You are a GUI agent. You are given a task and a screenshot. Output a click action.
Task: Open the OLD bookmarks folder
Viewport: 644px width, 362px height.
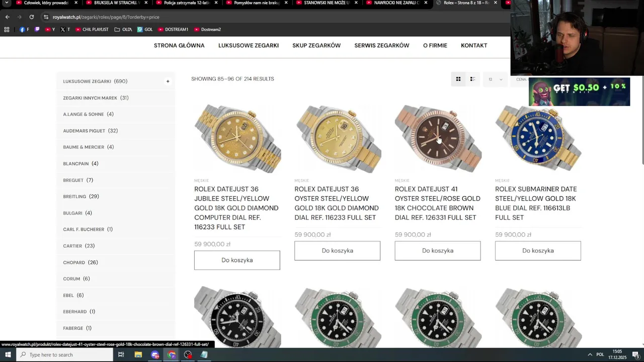pyautogui.click(x=123, y=30)
